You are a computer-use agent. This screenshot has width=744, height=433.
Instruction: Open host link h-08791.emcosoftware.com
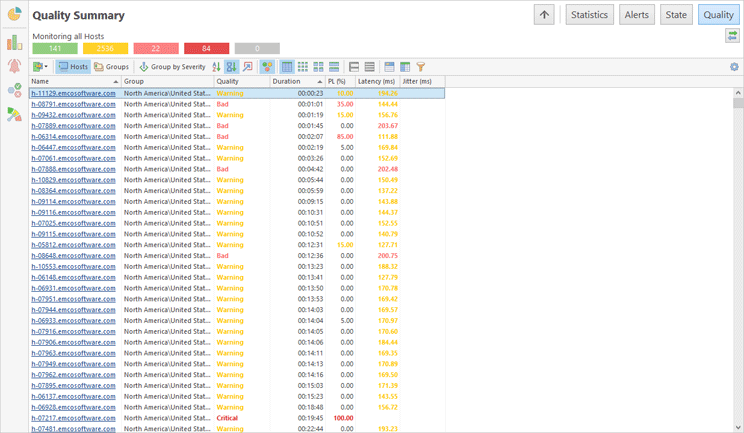pos(73,104)
